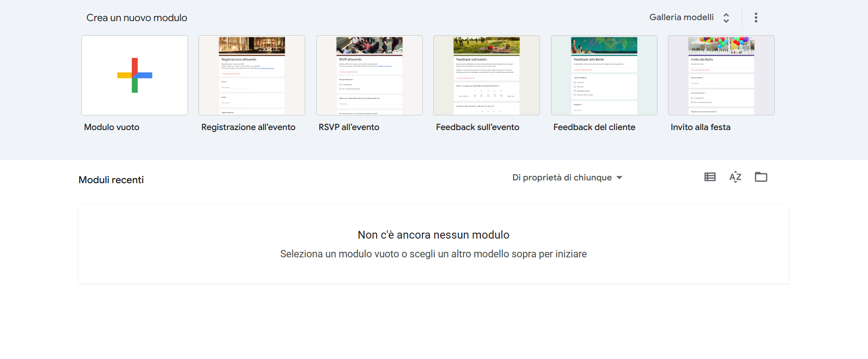
Task: Open the folder file picker icon
Action: click(x=761, y=177)
